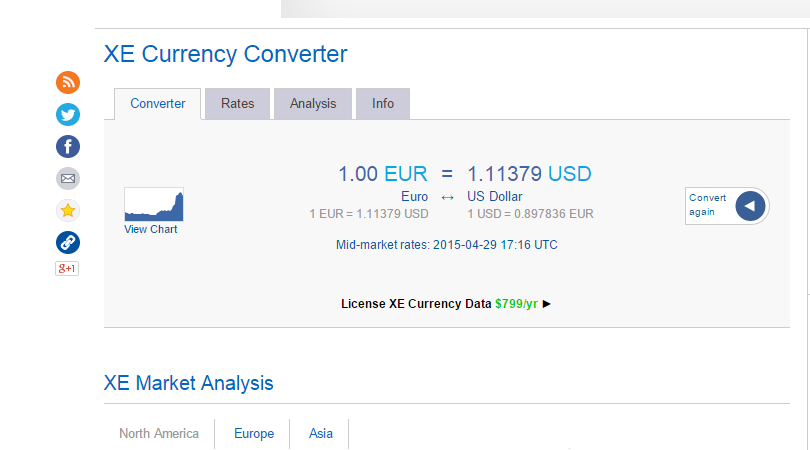Share via the Twitter icon
This screenshot has height=450, width=810.
68,115
